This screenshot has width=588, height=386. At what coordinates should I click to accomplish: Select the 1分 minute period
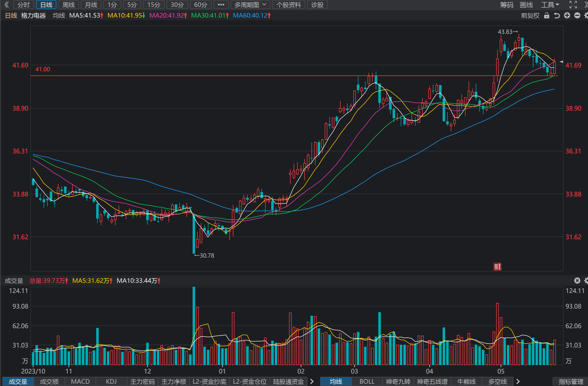(x=112, y=5)
